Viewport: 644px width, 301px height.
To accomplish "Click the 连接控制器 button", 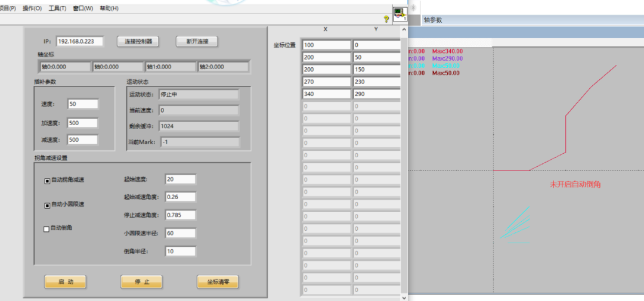I will [x=138, y=42].
